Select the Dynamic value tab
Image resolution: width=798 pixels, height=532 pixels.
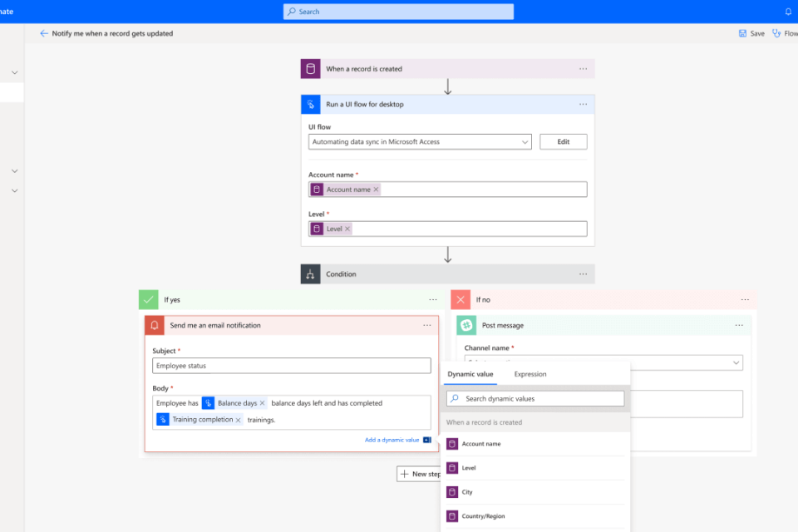pyautogui.click(x=470, y=374)
